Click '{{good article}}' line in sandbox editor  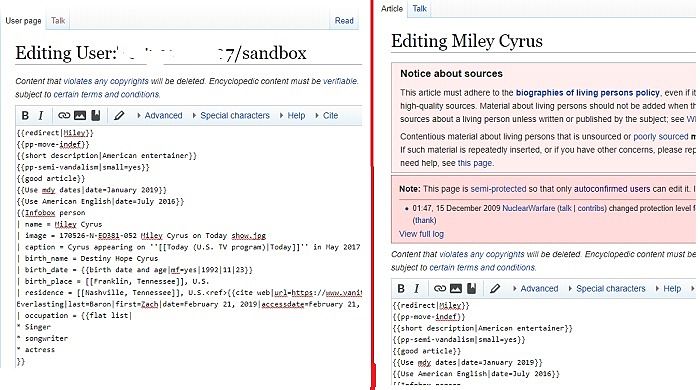click(51, 178)
